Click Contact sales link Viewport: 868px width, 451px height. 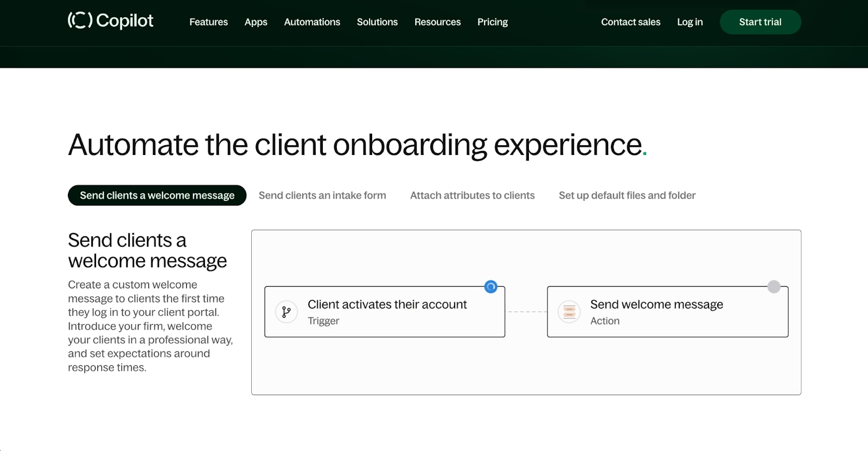pos(630,22)
